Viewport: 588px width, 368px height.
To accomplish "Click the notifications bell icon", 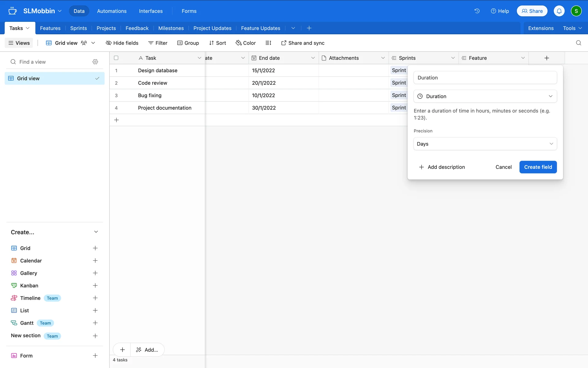I will pyautogui.click(x=559, y=11).
